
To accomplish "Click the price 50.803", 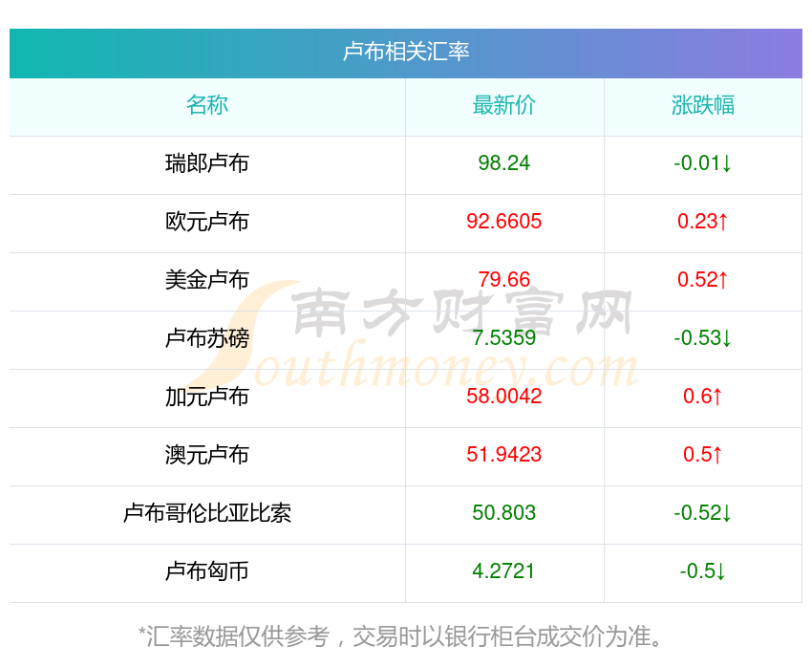I will point(503,513).
